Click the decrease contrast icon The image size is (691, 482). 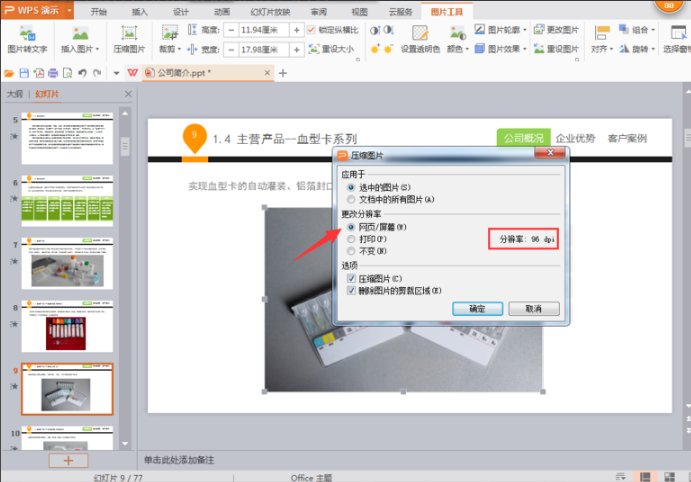[x=389, y=30]
